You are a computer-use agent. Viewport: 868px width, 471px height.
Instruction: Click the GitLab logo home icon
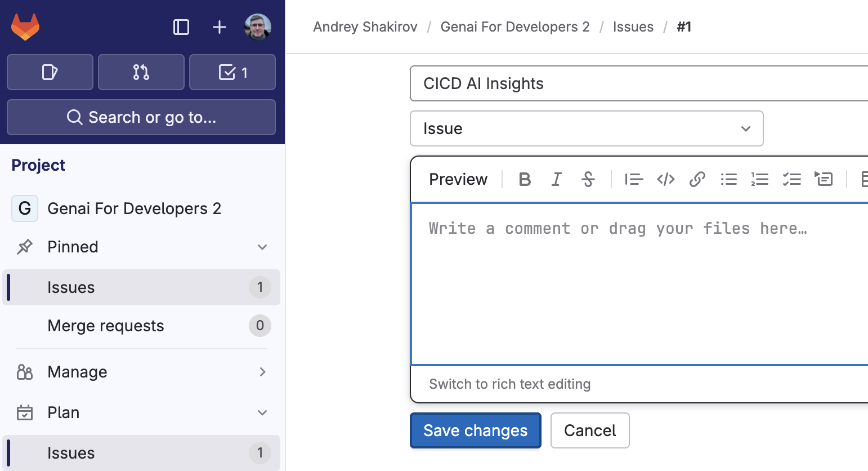[x=25, y=27]
